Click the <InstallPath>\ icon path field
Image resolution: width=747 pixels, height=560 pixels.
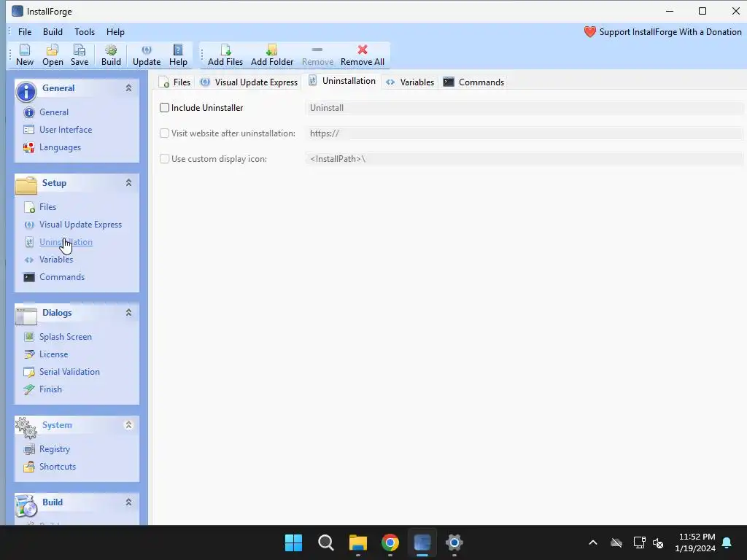[524, 158]
